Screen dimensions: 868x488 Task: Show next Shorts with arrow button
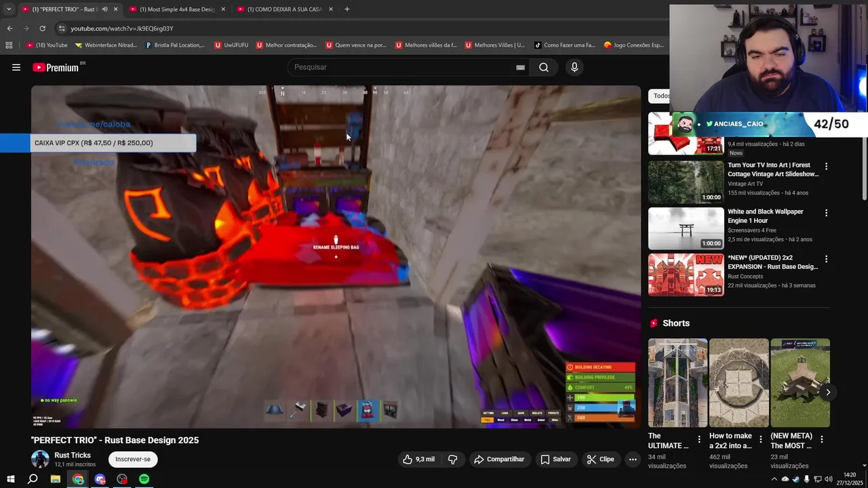click(x=828, y=392)
